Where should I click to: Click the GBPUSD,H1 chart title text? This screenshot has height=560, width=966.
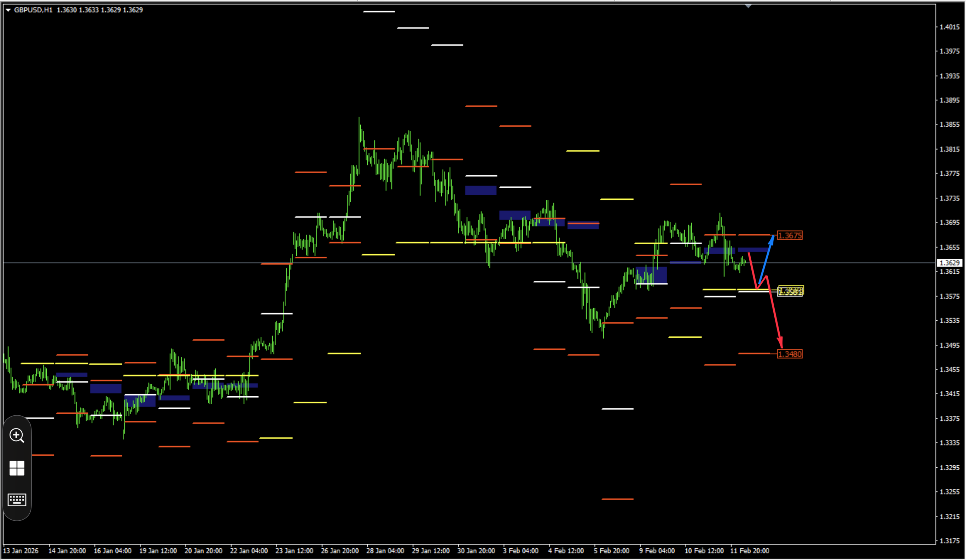33,10
